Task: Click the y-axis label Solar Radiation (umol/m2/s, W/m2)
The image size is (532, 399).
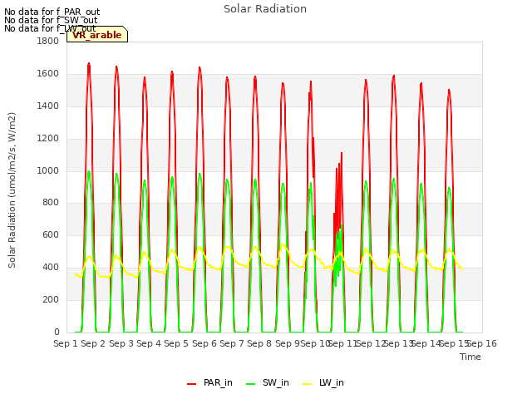Action: (12, 190)
